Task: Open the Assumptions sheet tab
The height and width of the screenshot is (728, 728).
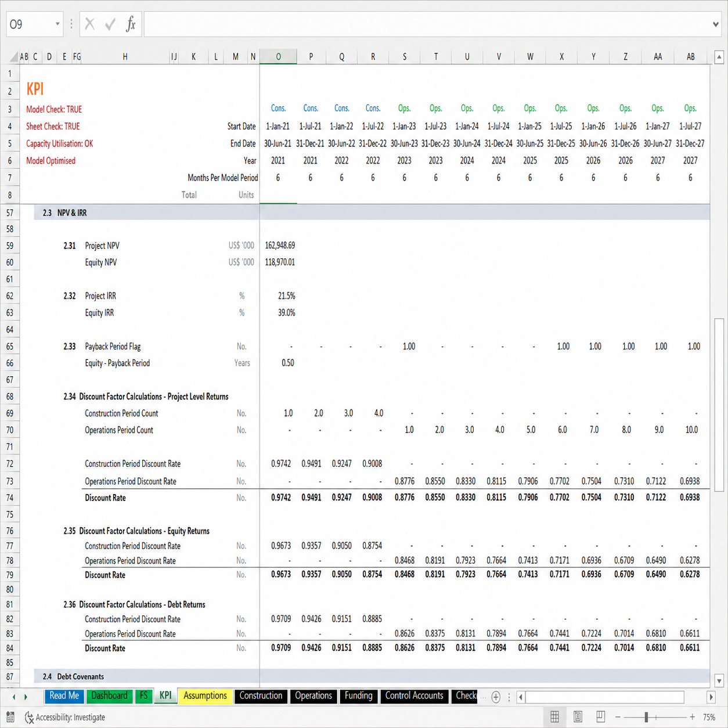Action: point(205,695)
